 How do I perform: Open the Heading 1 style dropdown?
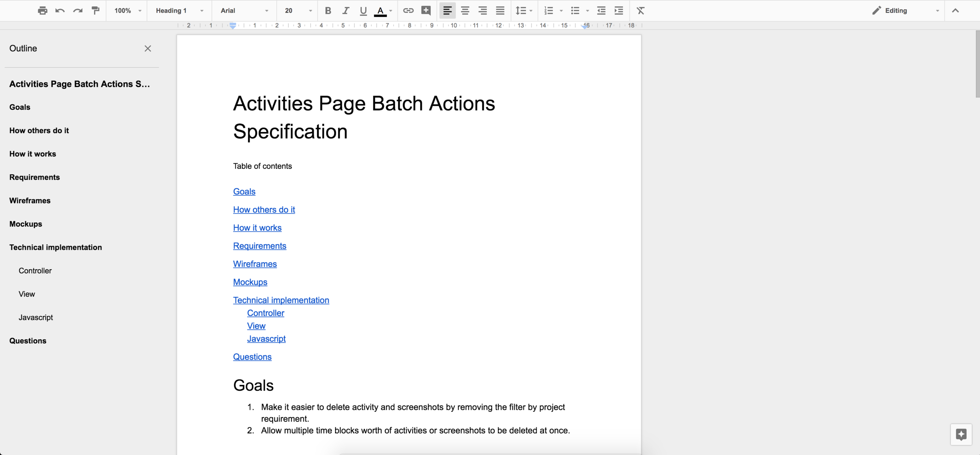click(180, 11)
